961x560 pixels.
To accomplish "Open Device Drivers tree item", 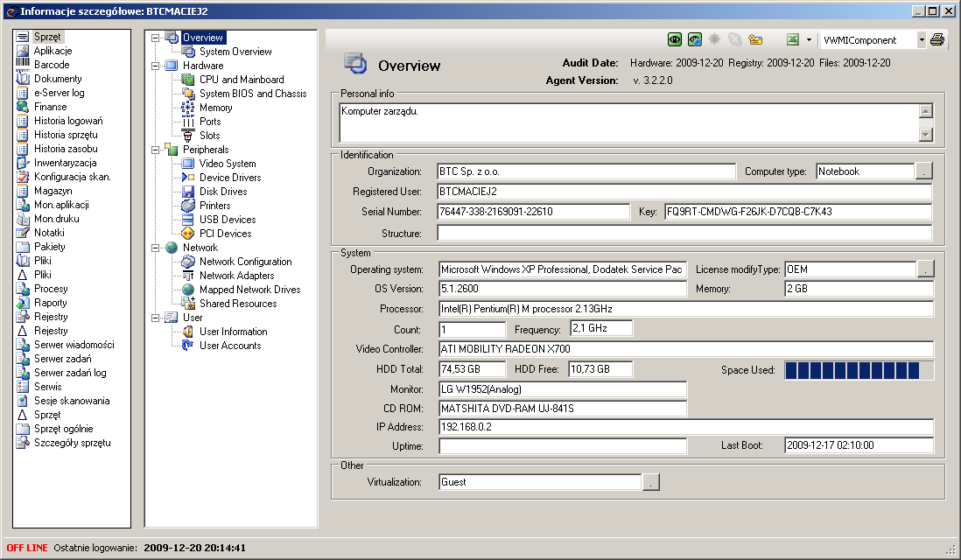I will pos(230,178).
